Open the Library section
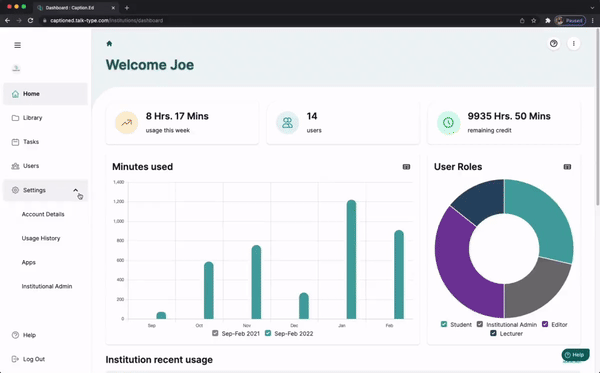The image size is (600, 373). (46, 118)
